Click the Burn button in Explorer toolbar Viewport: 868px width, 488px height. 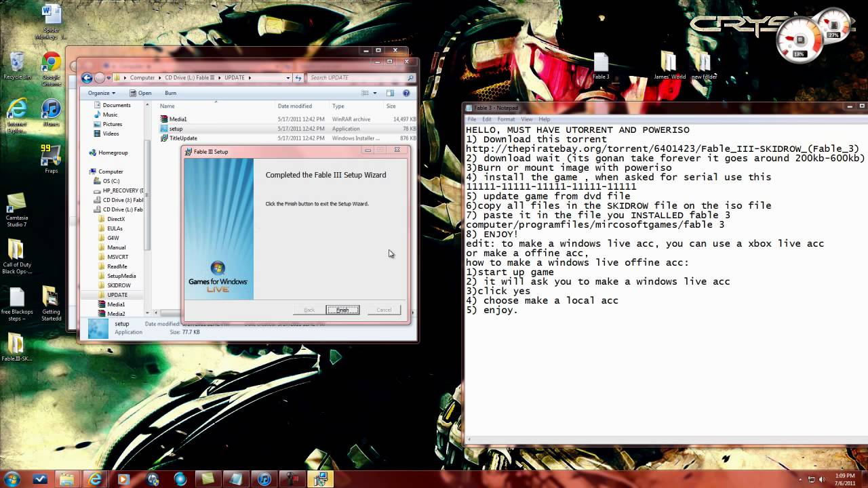click(x=170, y=93)
